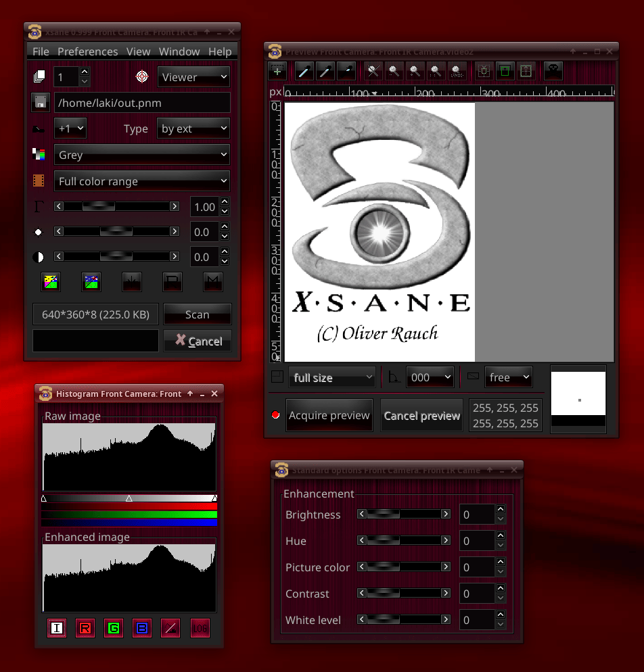Click the Brightness slider in Enhancement
The image size is (644, 672).
pos(404,514)
